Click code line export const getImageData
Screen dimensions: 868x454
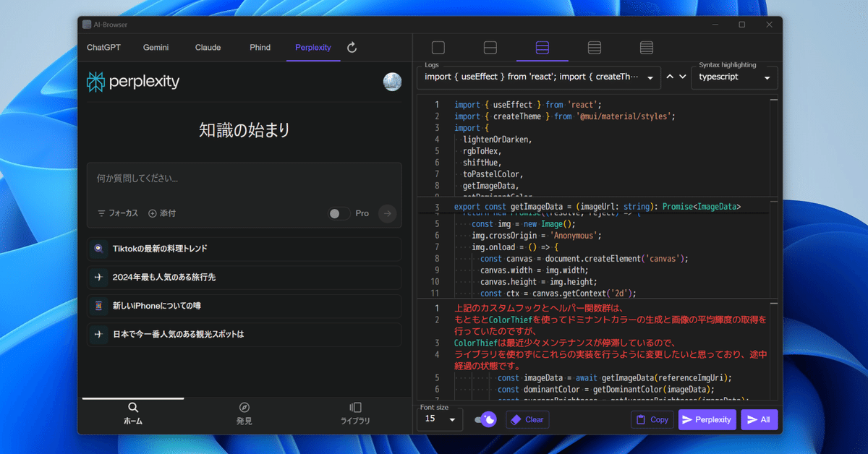(597, 207)
